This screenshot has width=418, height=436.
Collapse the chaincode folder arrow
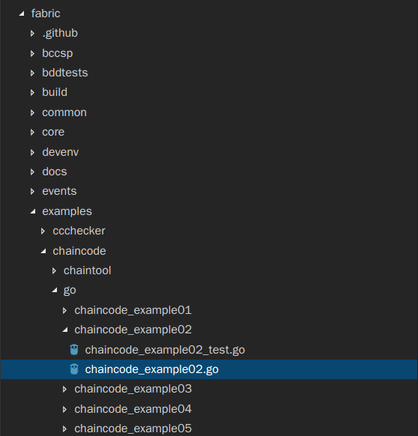click(x=43, y=251)
